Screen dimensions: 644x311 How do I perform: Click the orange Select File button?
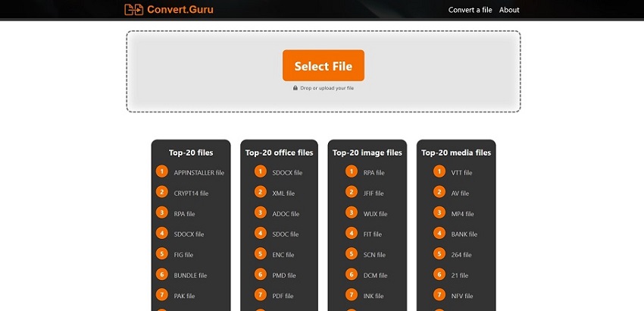324,65
